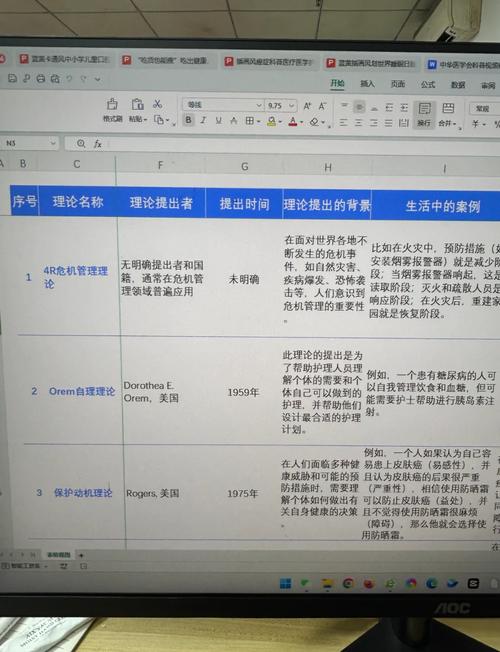
Task: Click the clear formatting eraser icon
Action: click(315, 122)
